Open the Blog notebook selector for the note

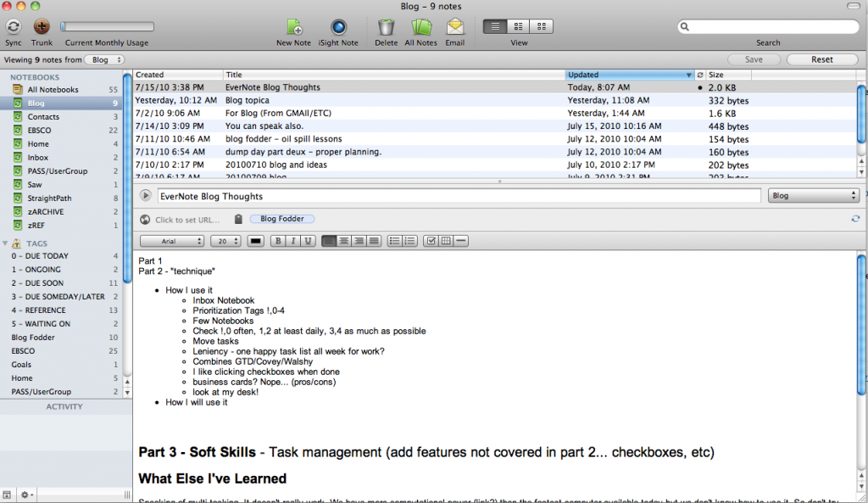tap(813, 196)
